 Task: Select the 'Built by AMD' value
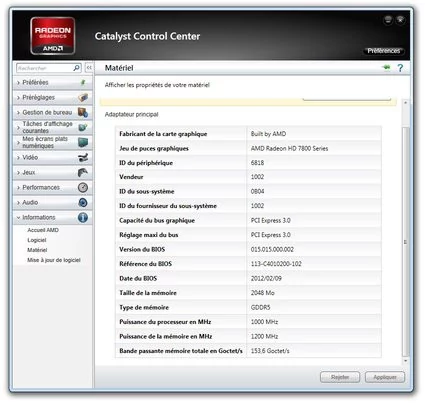click(268, 134)
